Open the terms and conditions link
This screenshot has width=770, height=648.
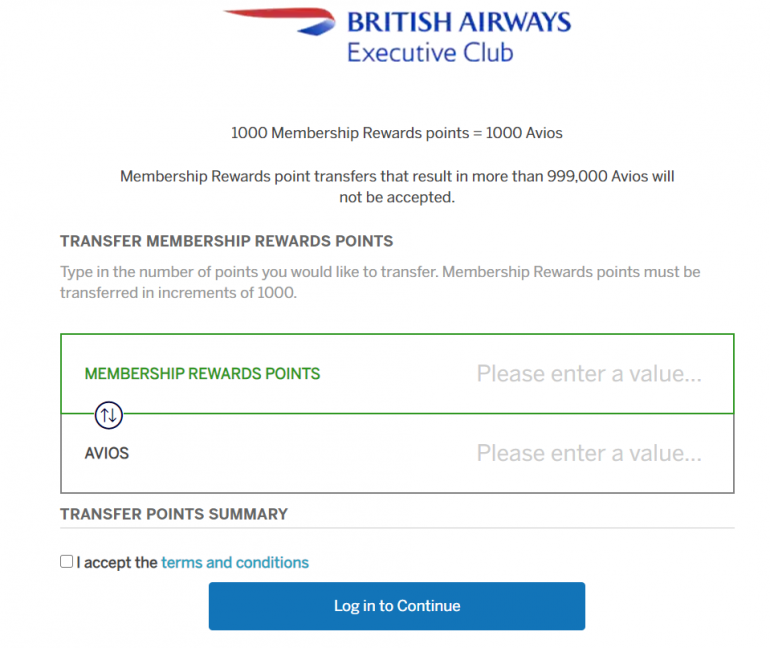(235, 563)
